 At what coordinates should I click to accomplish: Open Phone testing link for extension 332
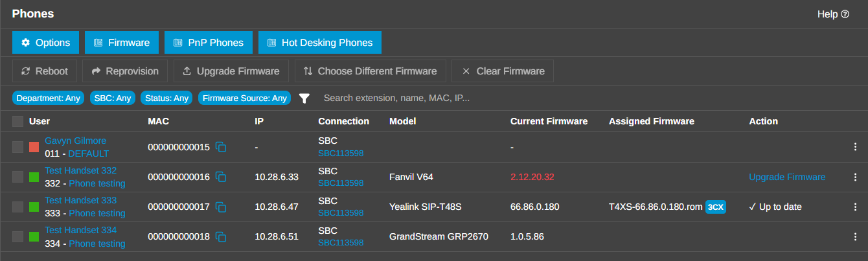coord(97,183)
